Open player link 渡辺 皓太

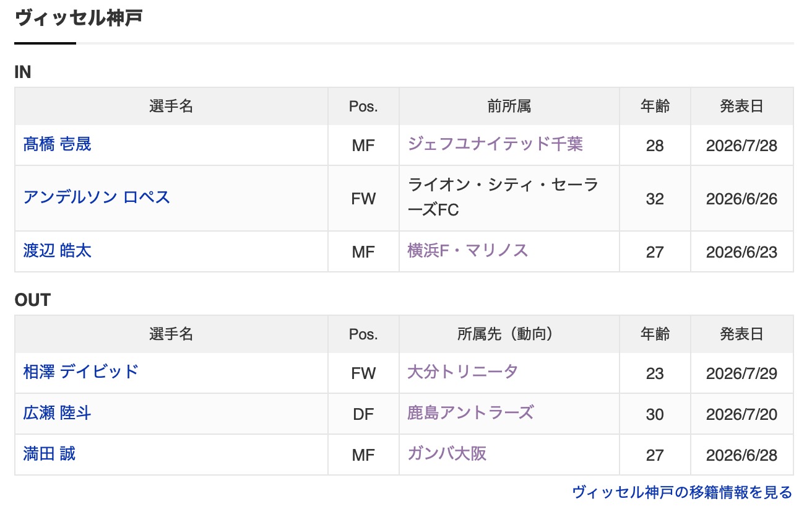coord(57,251)
